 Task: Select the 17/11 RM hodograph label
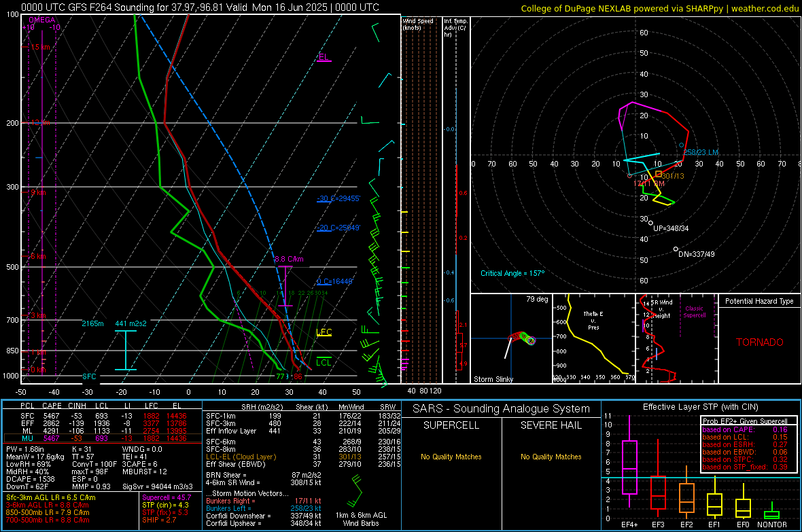point(649,183)
